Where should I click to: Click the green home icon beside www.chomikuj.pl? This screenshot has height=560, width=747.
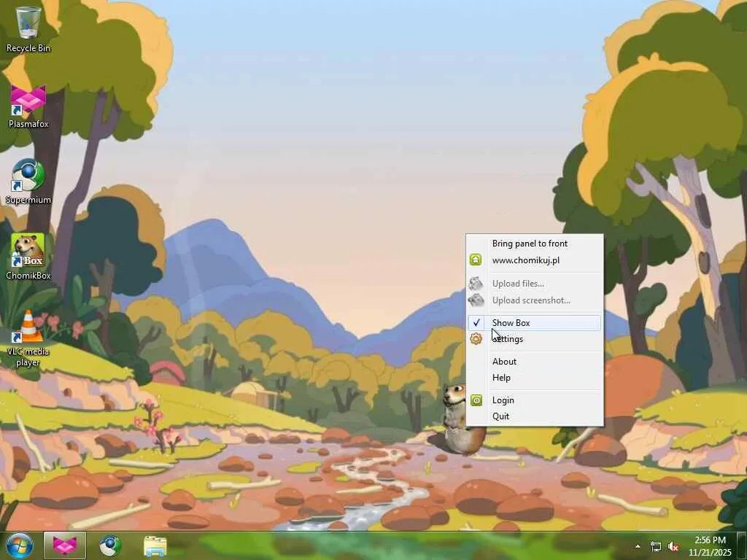coord(476,260)
